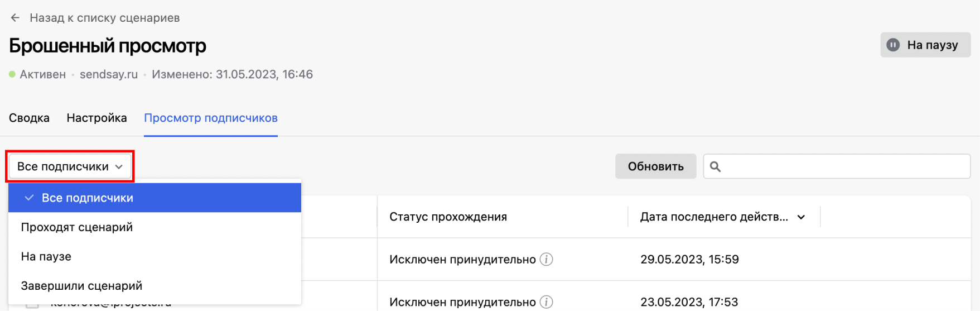
Task: Select "На паузе" filter option
Action: (46, 256)
